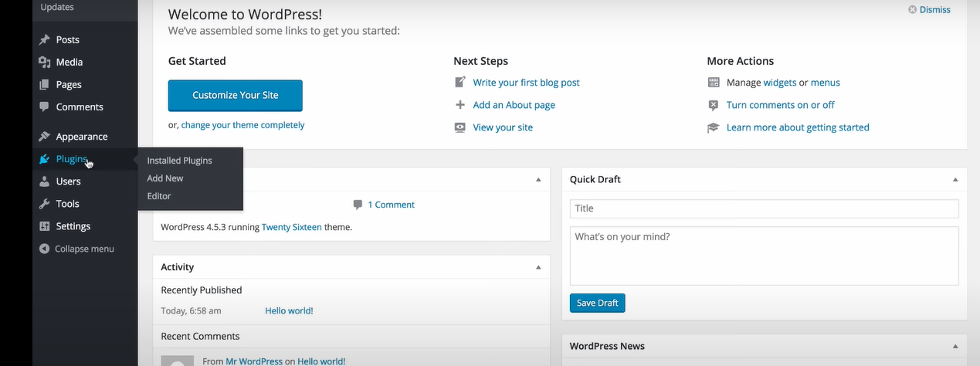980x366 pixels.
Task: Open Posts via the pushpin icon
Action: (44, 39)
